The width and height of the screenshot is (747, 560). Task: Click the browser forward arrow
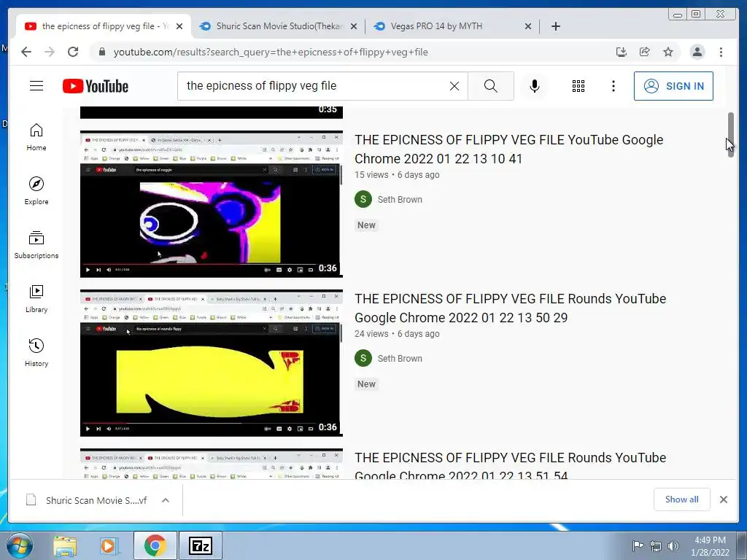[x=50, y=52]
